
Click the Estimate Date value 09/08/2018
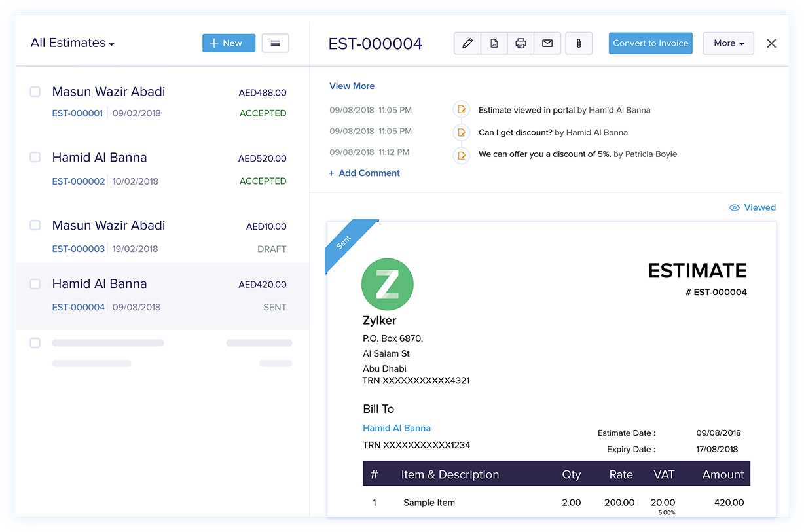[718, 433]
